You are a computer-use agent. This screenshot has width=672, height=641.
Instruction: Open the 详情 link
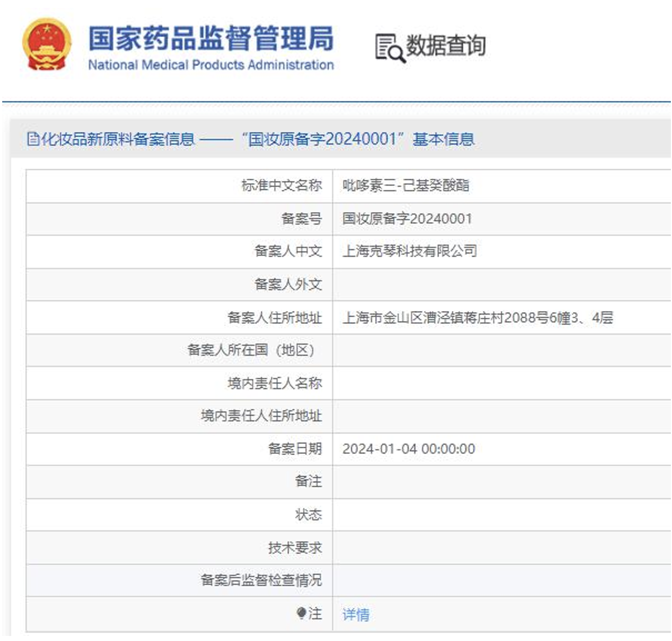(x=356, y=614)
